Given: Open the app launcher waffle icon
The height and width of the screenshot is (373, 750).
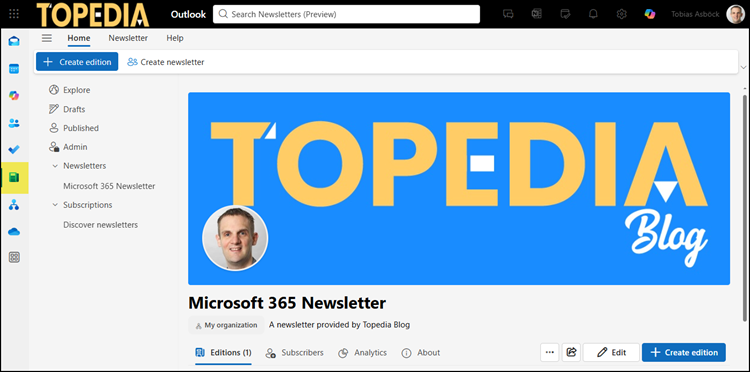Looking at the screenshot, I should click(x=14, y=14).
